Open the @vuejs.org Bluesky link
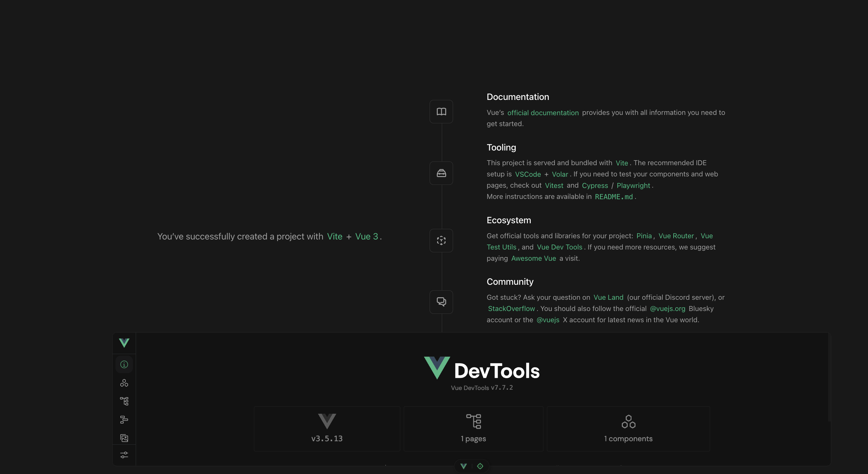The image size is (868, 474). click(x=667, y=309)
